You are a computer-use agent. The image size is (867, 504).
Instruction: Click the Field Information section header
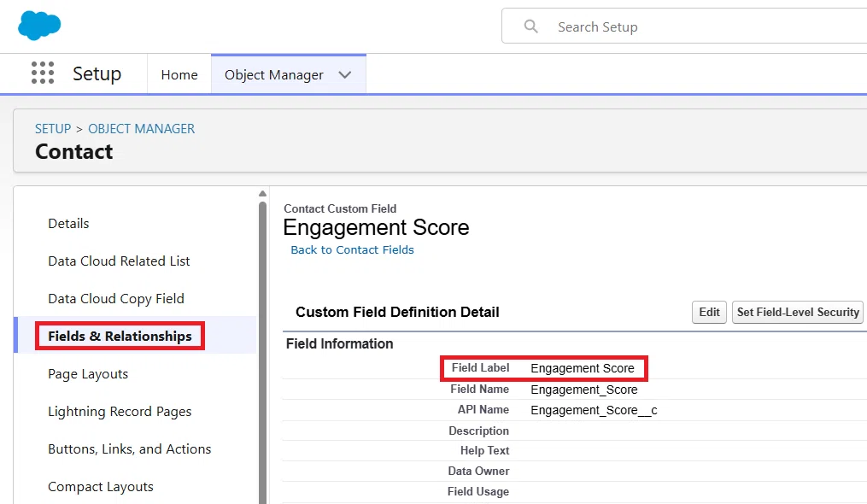339,343
